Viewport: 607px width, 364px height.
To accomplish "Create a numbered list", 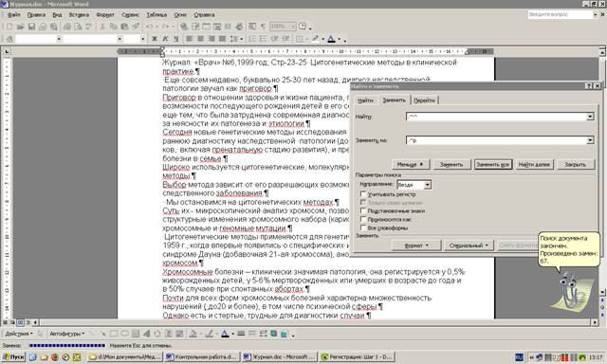I will point(252,39).
